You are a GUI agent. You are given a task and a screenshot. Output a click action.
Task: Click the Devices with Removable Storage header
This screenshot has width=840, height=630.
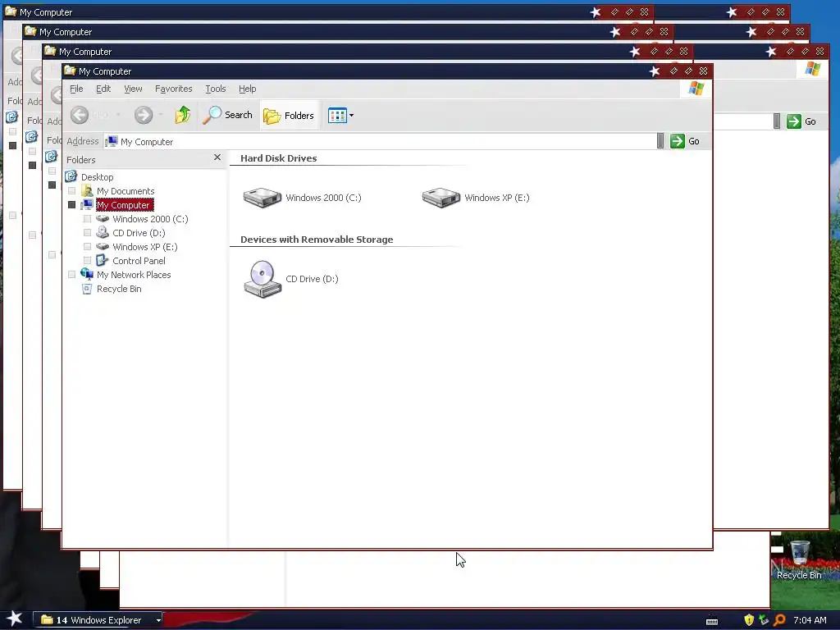[317, 240]
